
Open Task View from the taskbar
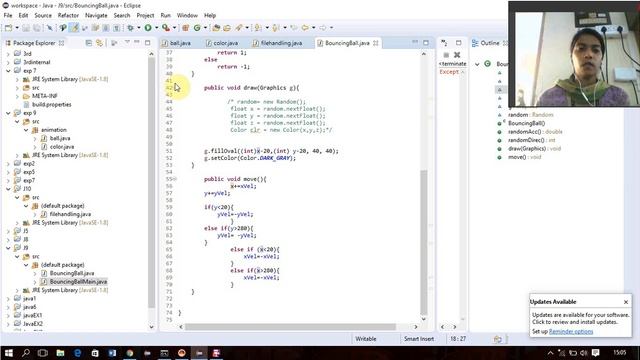tap(43, 353)
